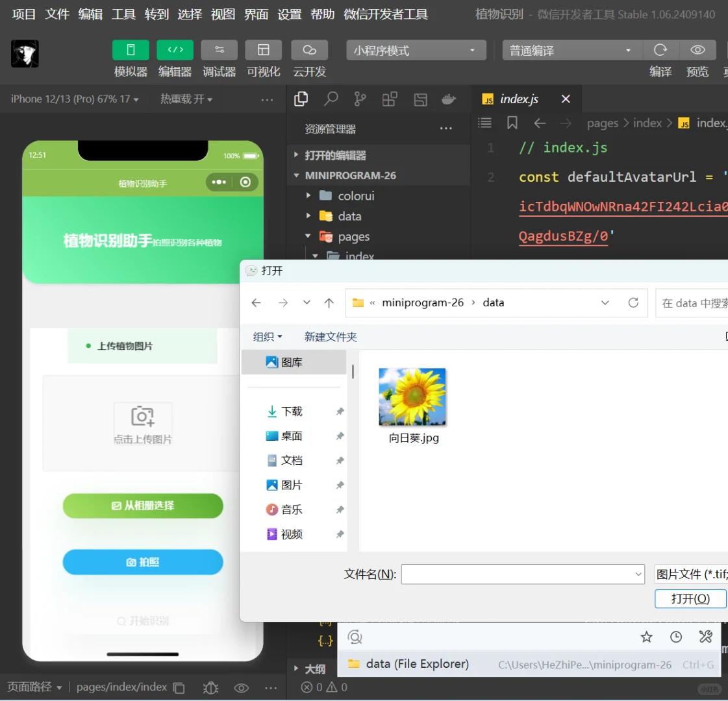The height and width of the screenshot is (701, 728).
Task: Click the 开始识别 button
Action: point(142,621)
